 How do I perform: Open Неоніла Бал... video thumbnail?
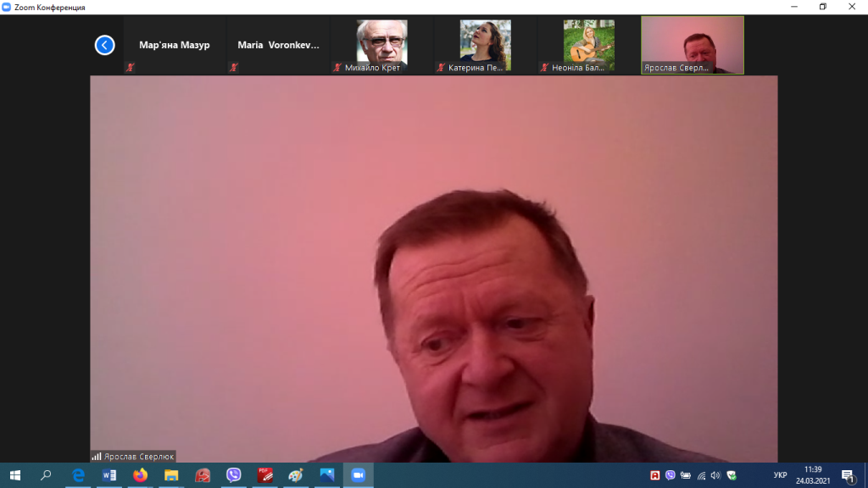[x=588, y=45]
